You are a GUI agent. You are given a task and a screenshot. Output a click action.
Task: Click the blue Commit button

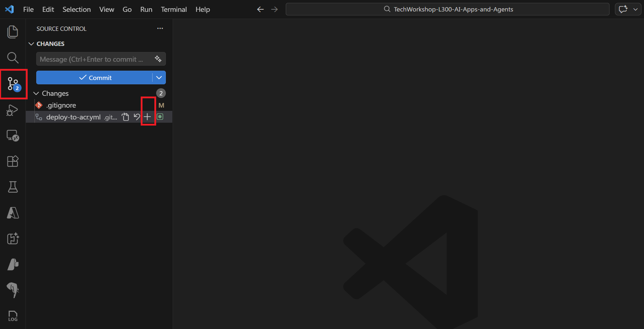click(94, 77)
